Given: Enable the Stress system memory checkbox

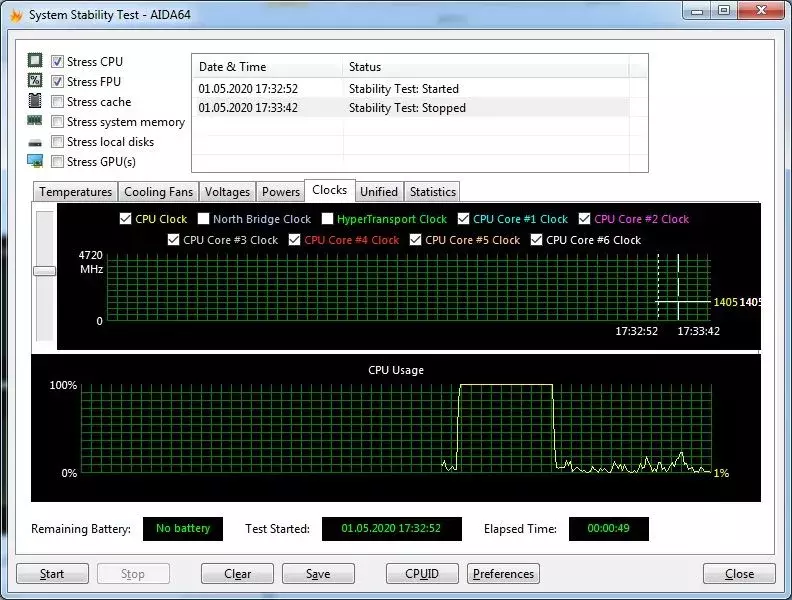Looking at the screenshot, I should pos(58,122).
